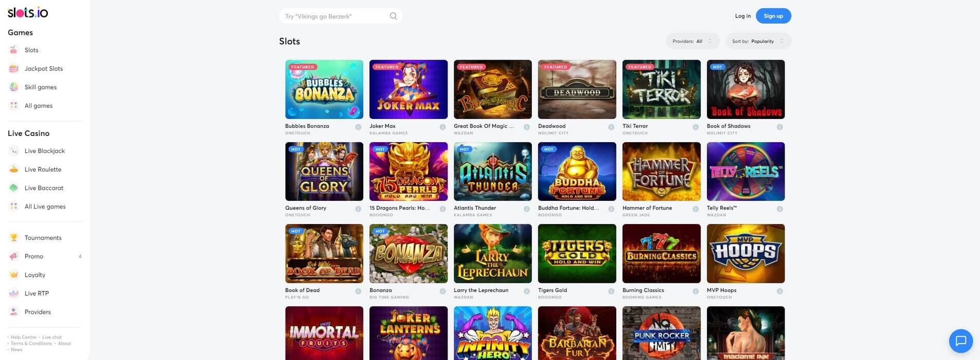The height and width of the screenshot is (360, 980).
Task: Launch the Bubbles Bonanza game thumbnail
Action: tap(324, 90)
